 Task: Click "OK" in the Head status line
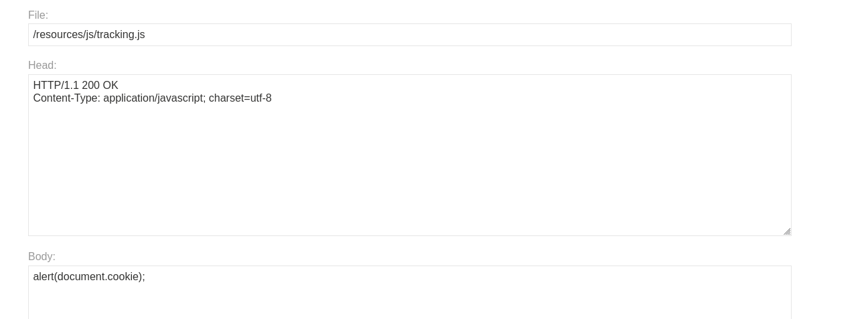click(x=111, y=86)
